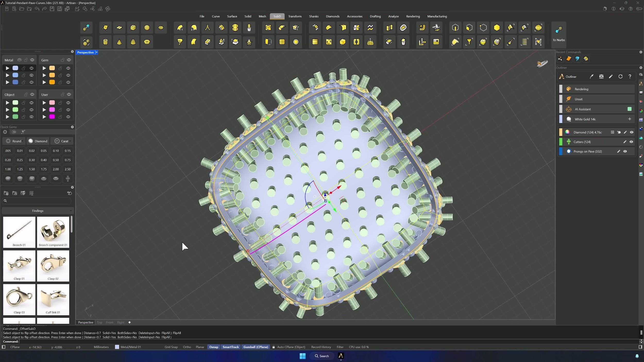Select the SubD cone primitive tool
The image size is (644, 362).
click(x=119, y=42)
